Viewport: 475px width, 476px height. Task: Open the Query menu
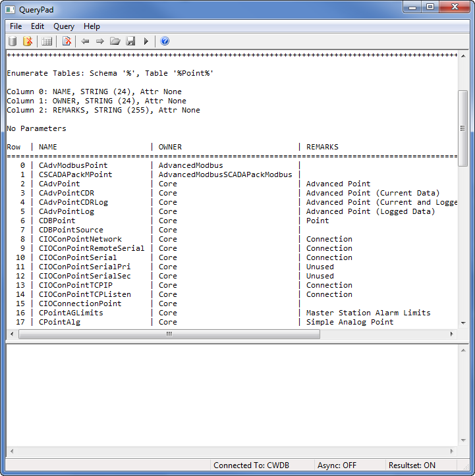tap(64, 26)
